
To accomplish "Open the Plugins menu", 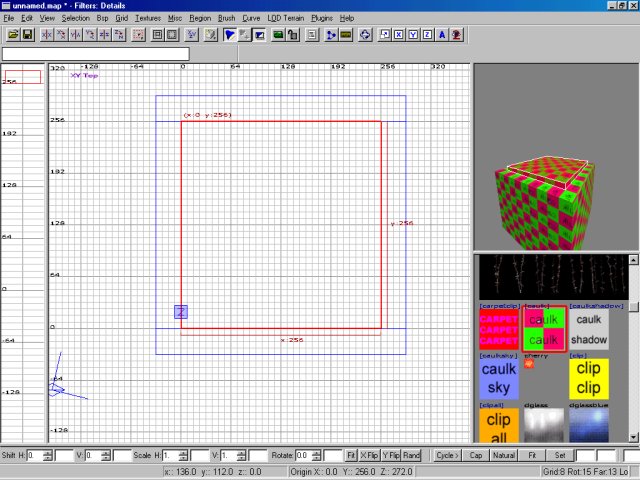I will (x=322, y=18).
